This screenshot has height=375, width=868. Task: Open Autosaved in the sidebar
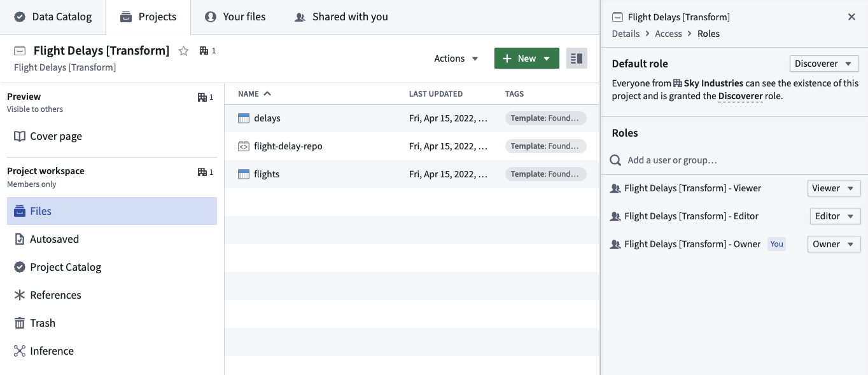click(x=112, y=239)
